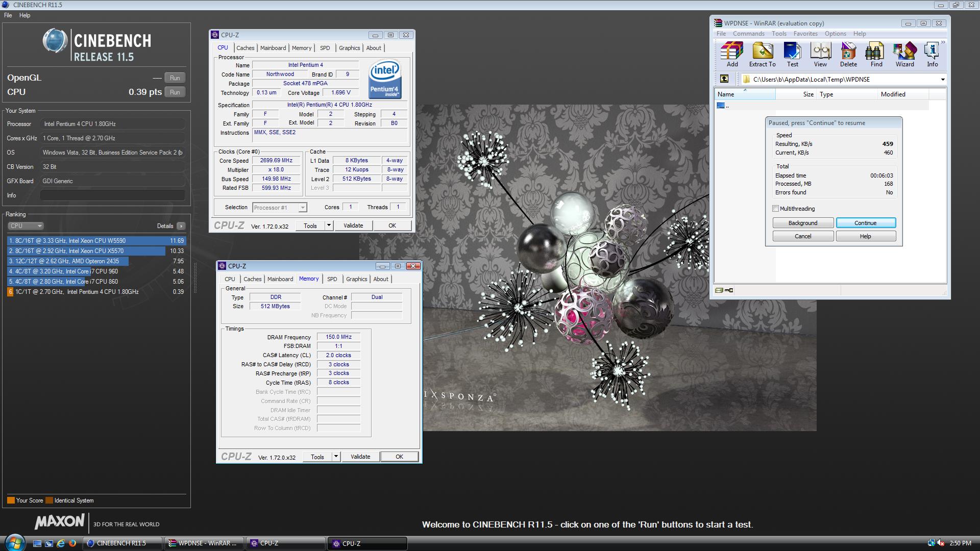Select the Xeon W5590 ranking bar

pos(96,241)
